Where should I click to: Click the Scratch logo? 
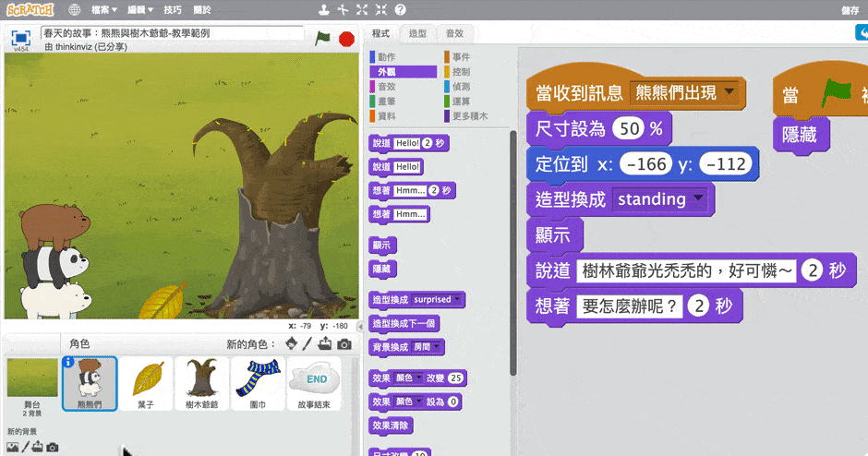30,9
